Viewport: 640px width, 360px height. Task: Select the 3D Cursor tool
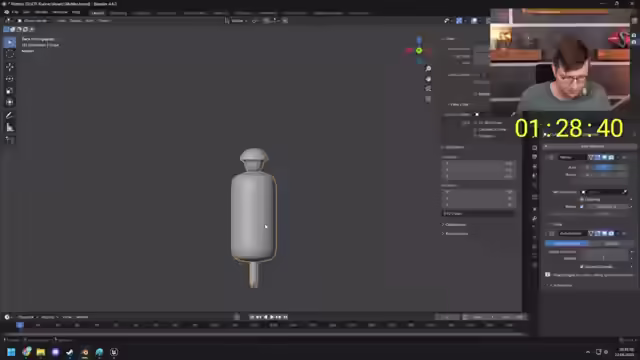[x=10, y=54]
